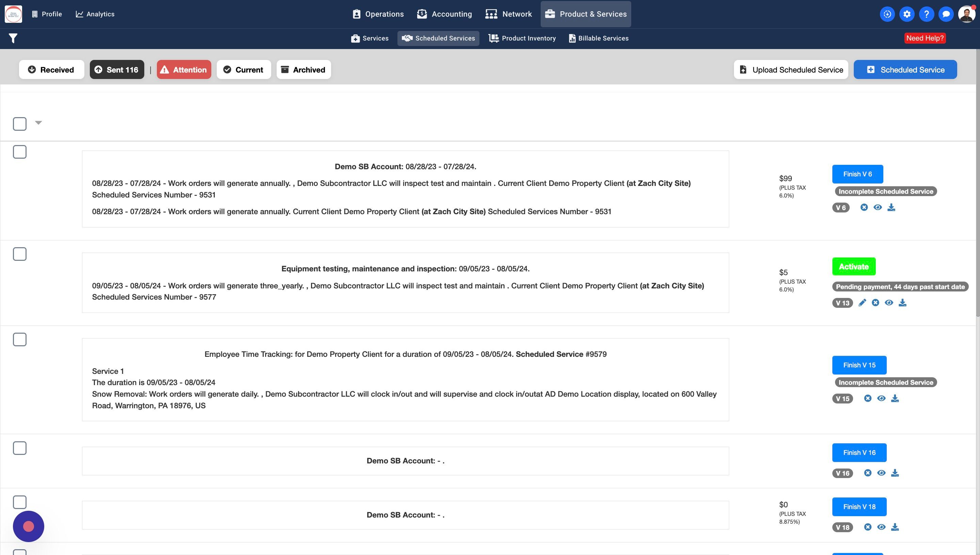Click pencil edit icon for V 13
The image size is (980, 555).
(862, 303)
